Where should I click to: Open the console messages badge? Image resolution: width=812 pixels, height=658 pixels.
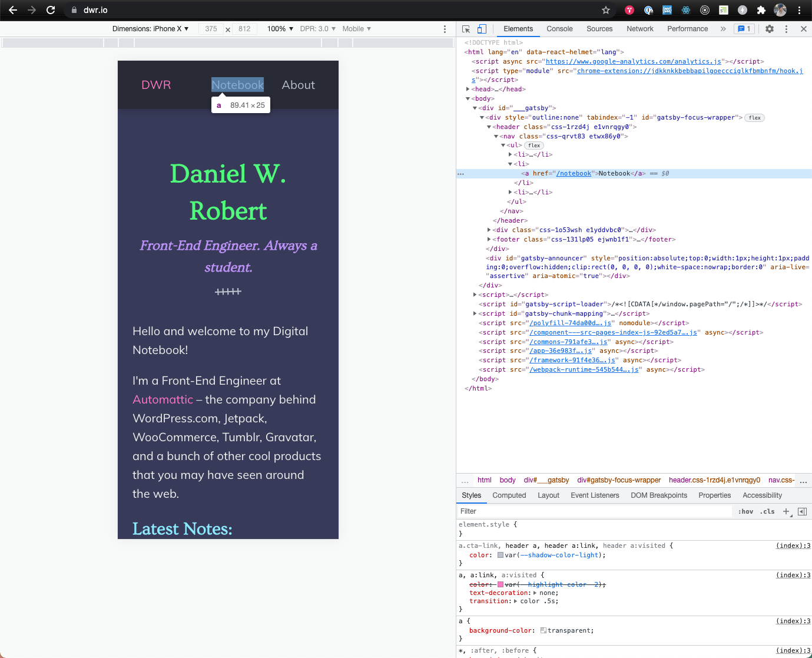(744, 29)
